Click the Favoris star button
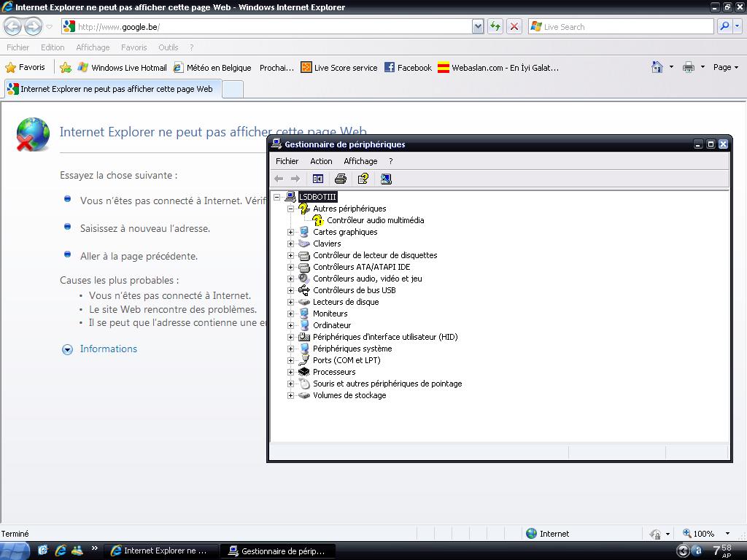747x560 pixels. (26, 67)
